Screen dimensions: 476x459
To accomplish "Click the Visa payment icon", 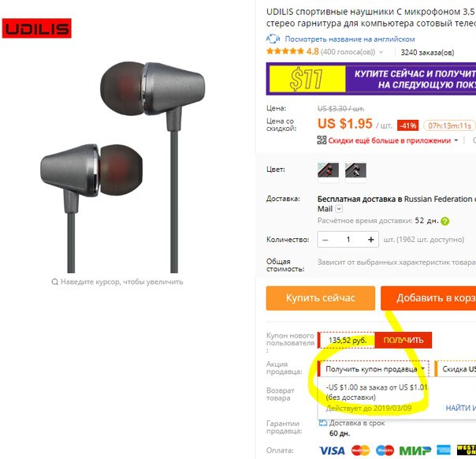I will [x=332, y=450].
